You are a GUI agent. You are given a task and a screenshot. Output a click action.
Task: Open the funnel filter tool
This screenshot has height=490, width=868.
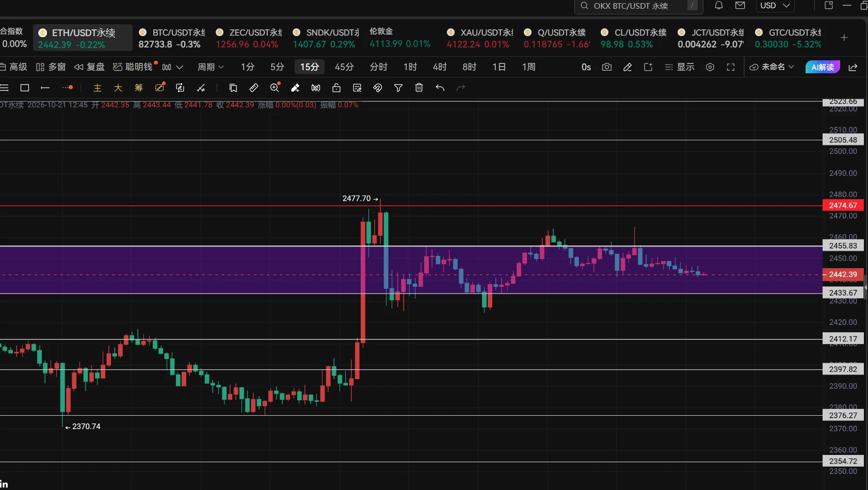point(398,88)
